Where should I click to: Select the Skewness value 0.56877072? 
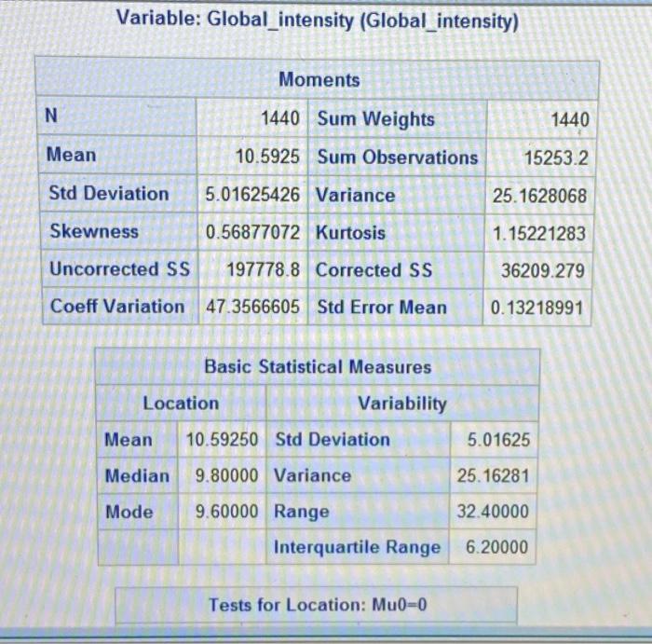[x=252, y=233]
